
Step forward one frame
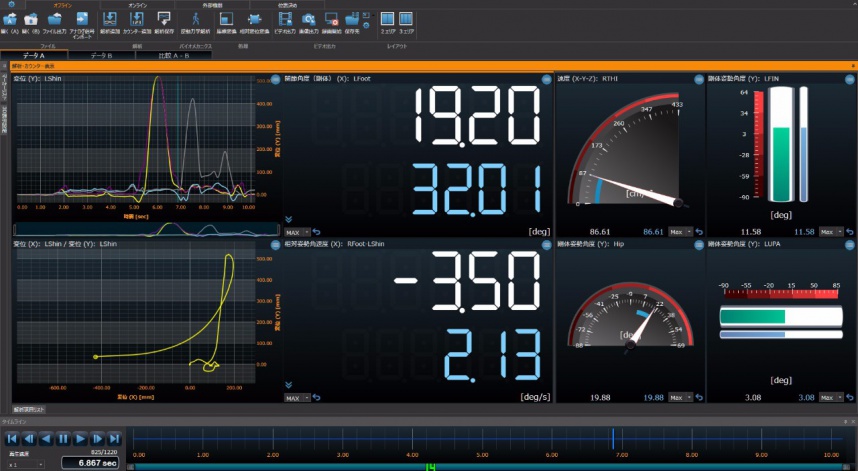[x=97, y=438]
